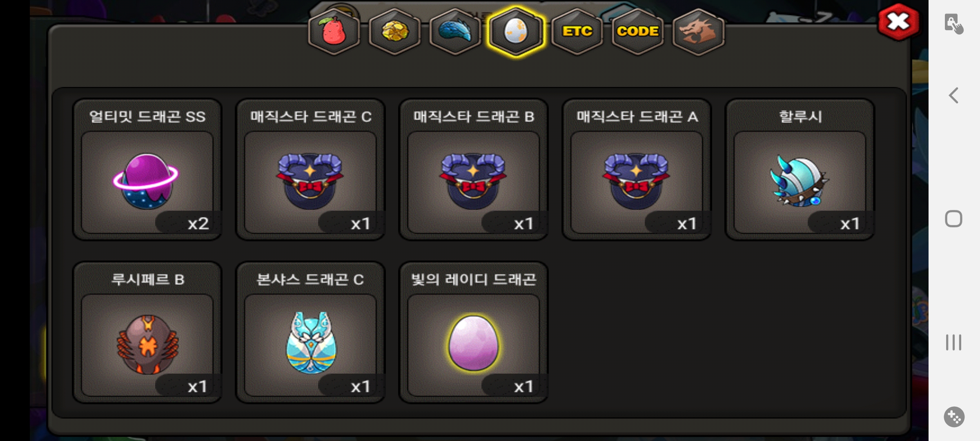Choose the 루시페르 B egg
980x441 pixels.
click(x=147, y=332)
